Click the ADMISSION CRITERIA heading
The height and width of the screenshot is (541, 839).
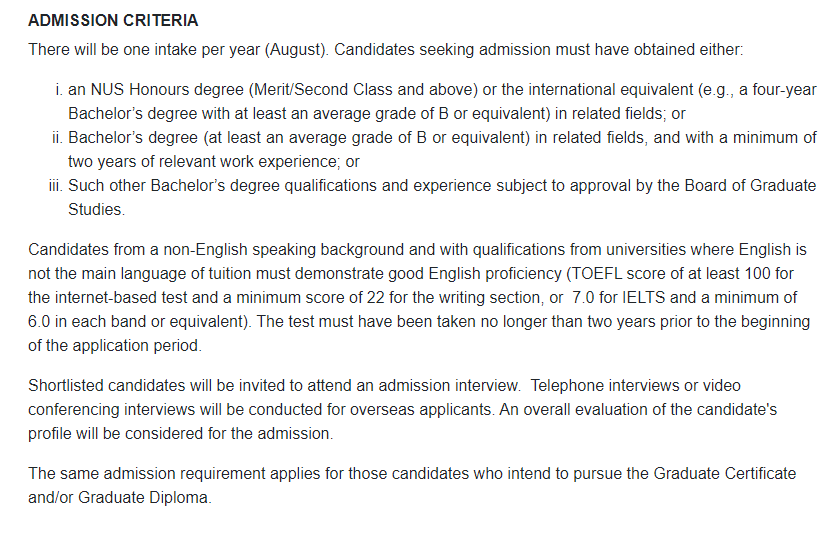click(x=113, y=21)
